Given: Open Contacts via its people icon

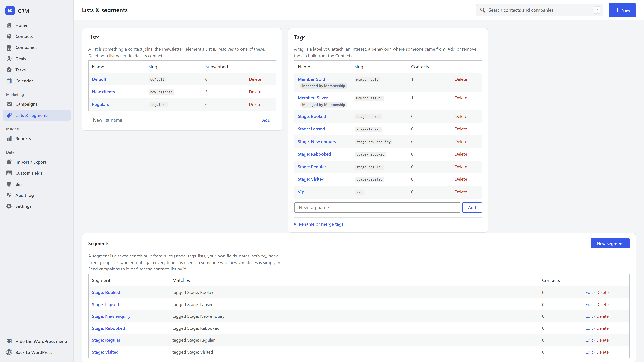Looking at the screenshot, I should tap(9, 36).
